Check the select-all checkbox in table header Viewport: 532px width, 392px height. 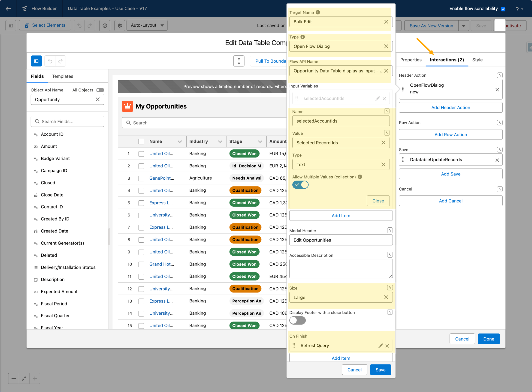141,142
